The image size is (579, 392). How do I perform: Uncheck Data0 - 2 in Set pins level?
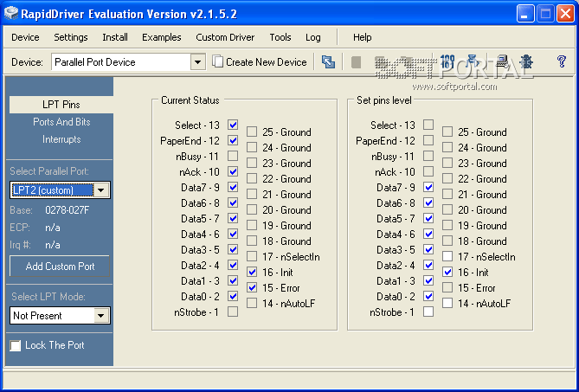click(428, 296)
